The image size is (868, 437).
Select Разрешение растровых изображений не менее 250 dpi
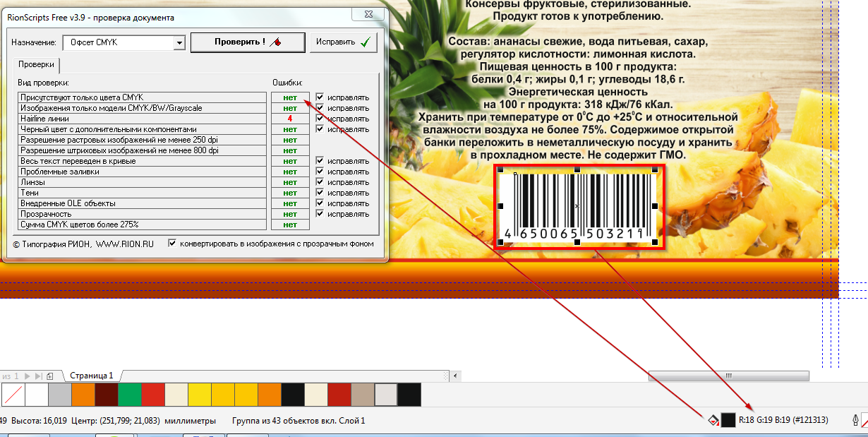(x=143, y=140)
